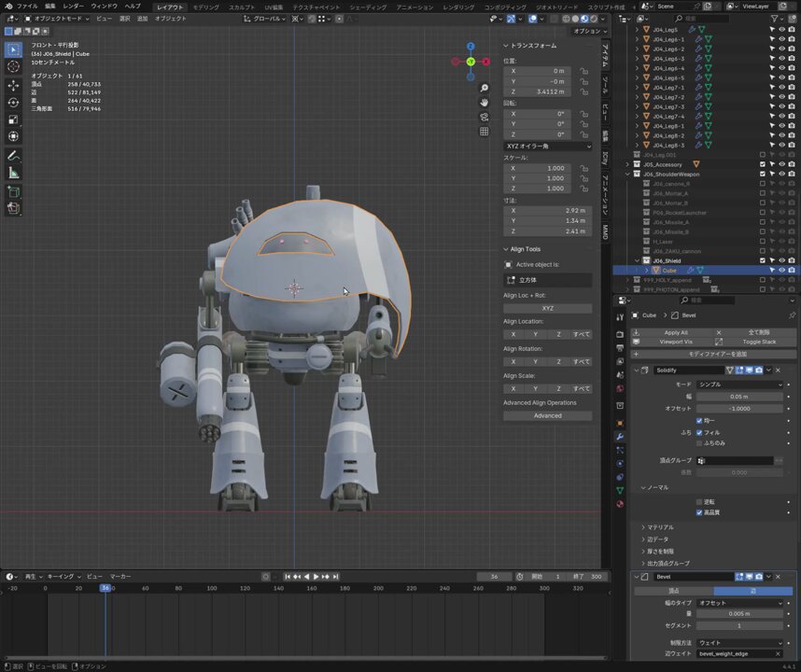Click the Solidify オフセット -1.0000 slider
The image size is (801, 672).
tap(739, 409)
